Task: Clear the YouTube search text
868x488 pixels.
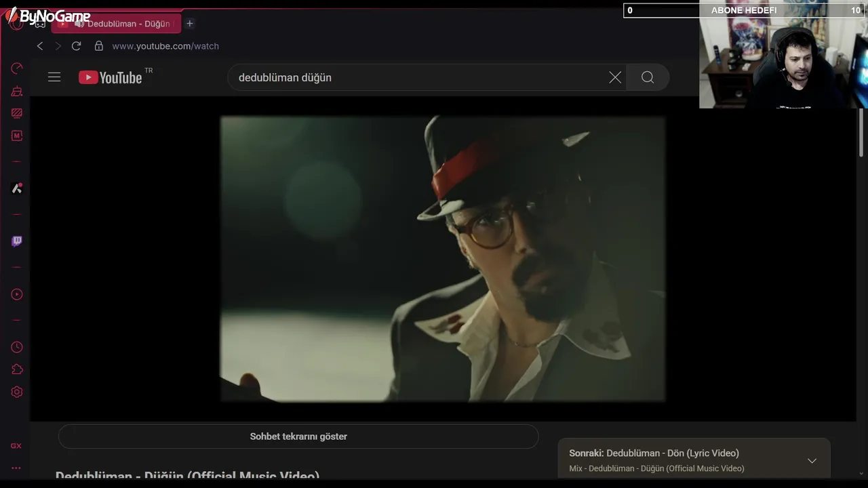Action: [x=615, y=77]
